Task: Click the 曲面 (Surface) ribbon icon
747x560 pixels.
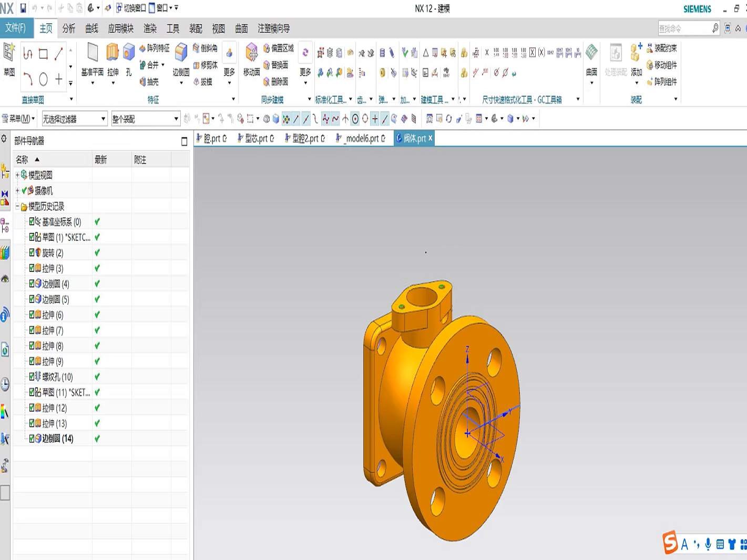Action: (x=591, y=53)
